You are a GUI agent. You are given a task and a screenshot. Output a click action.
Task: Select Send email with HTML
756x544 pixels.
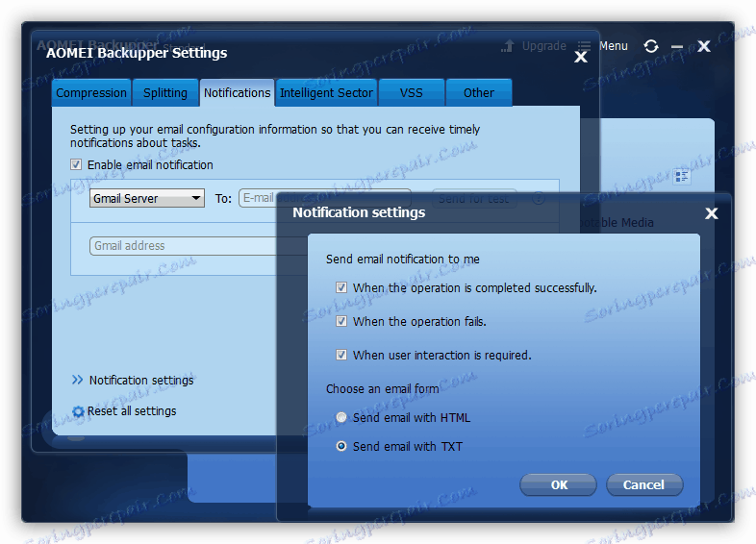pos(341,417)
